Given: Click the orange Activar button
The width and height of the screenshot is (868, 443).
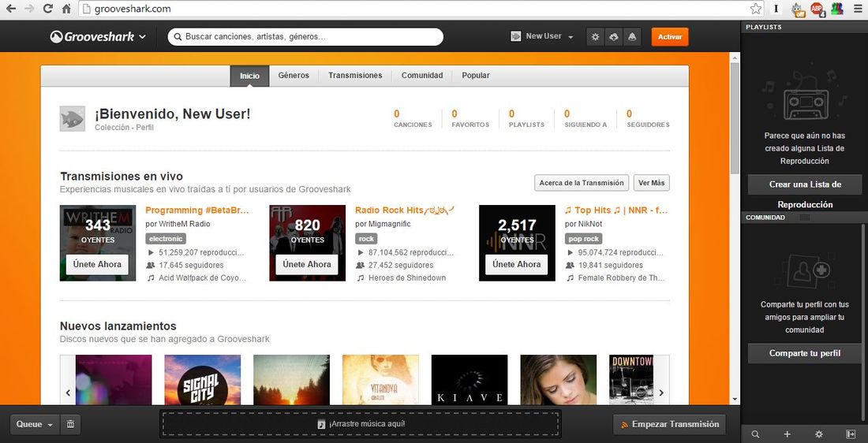Looking at the screenshot, I should click(670, 36).
